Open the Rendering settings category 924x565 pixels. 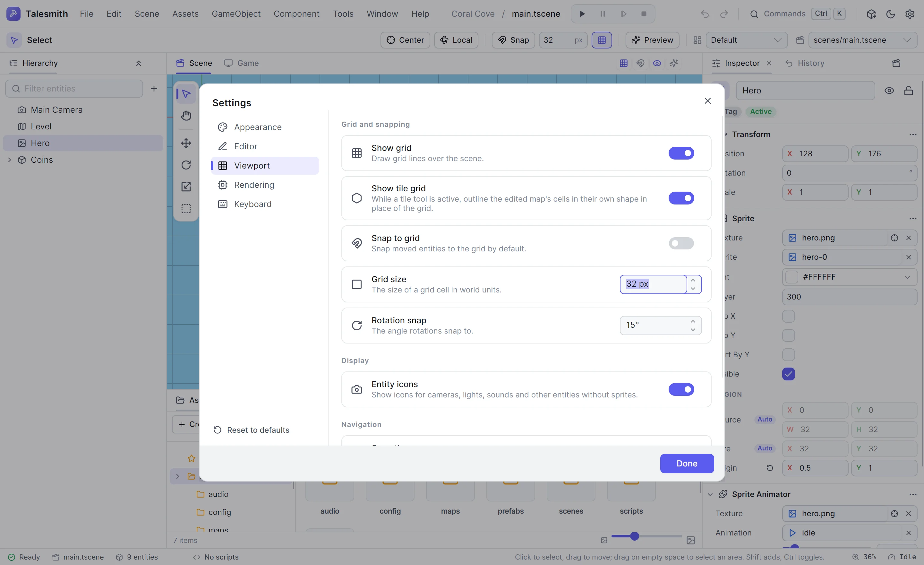tap(265, 185)
